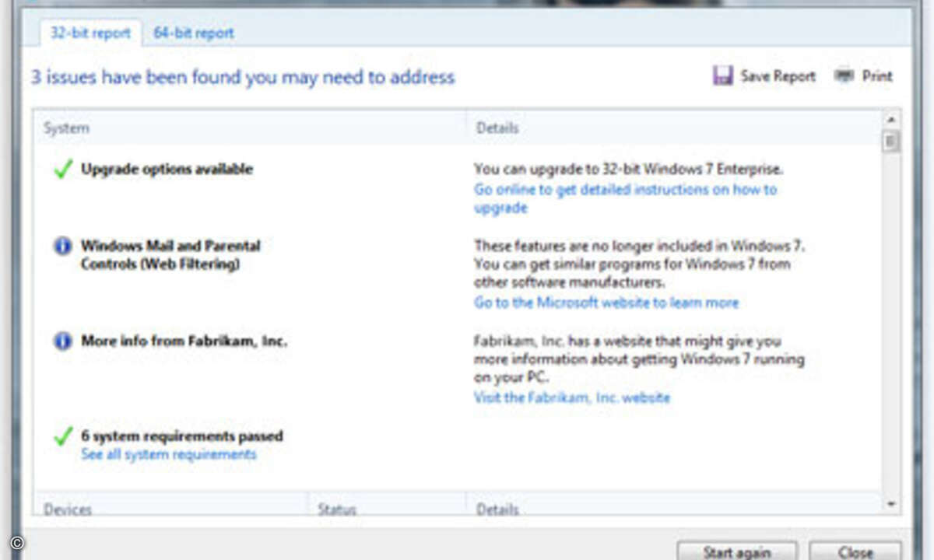
Task: Open the 64-bit report tab
Action: pyautogui.click(x=194, y=33)
